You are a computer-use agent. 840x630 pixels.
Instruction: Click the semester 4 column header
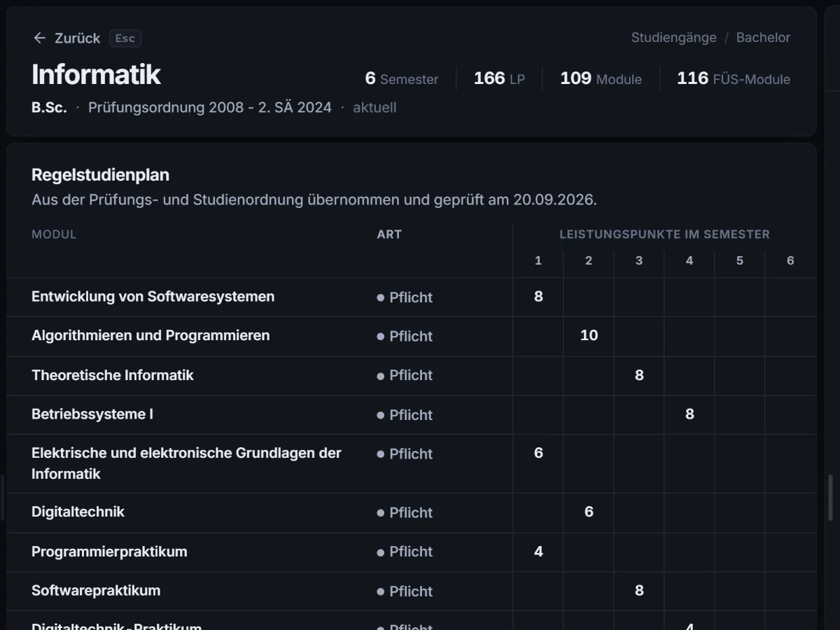tap(689, 260)
